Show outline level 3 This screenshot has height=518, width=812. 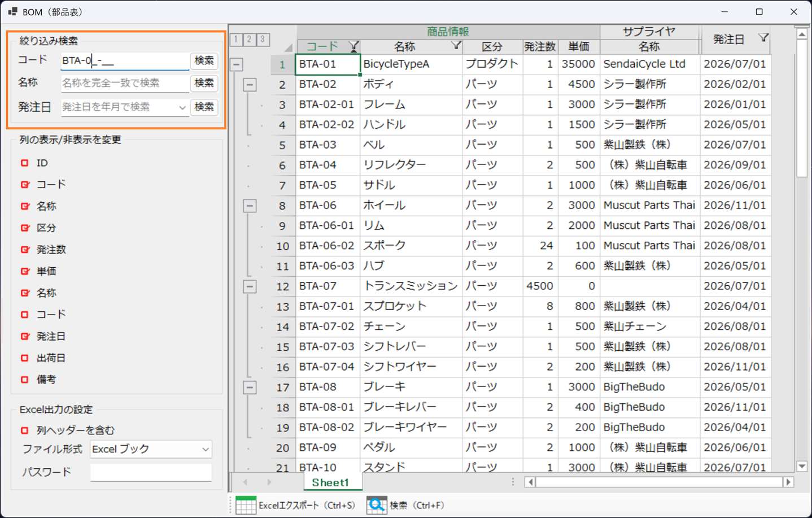click(x=263, y=39)
